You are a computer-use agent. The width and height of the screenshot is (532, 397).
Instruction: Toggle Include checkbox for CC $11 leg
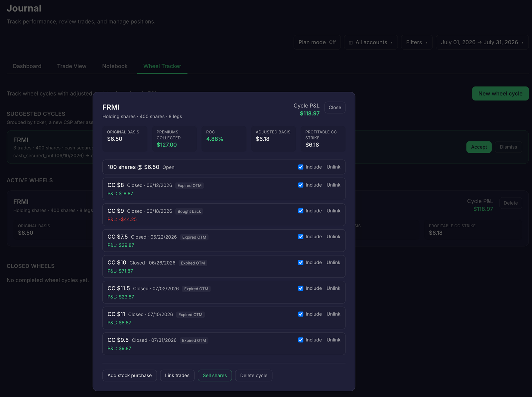coord(301,314)
